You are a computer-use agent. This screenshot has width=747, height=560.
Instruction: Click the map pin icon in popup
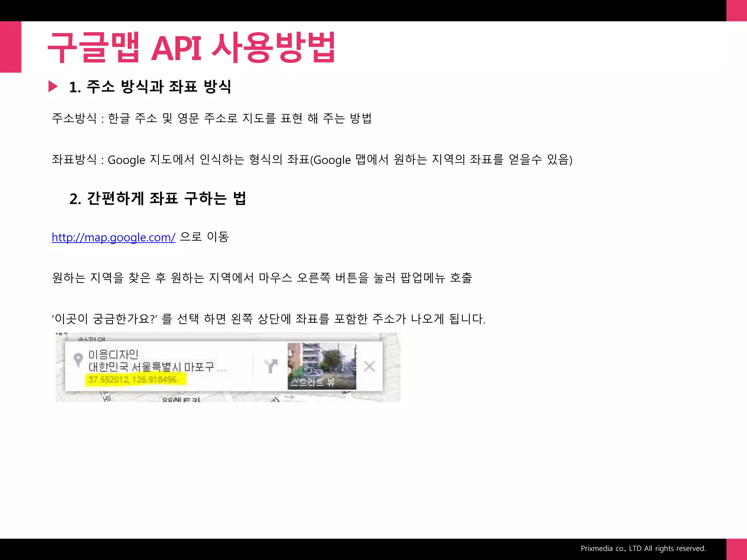pos(78,360)
